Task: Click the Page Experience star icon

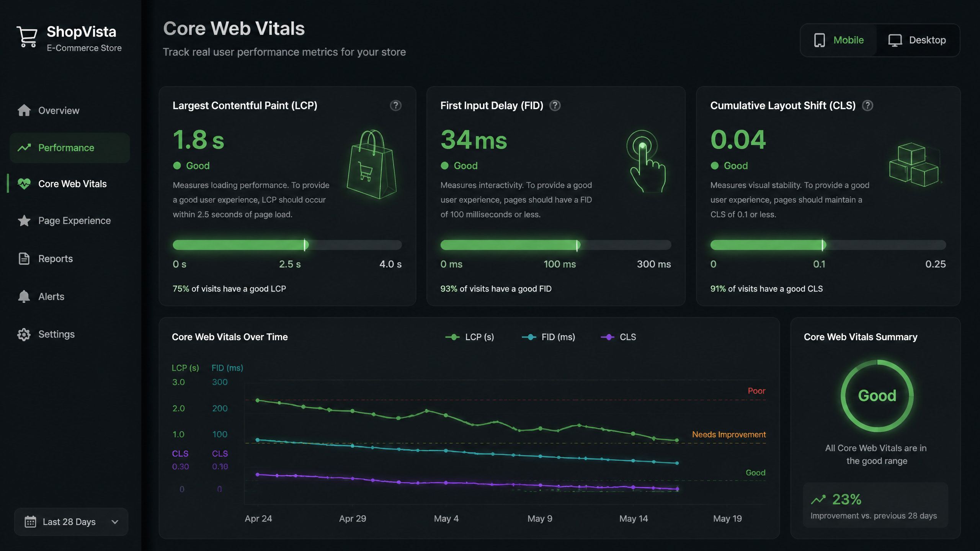Action: [x=24, y=221]
